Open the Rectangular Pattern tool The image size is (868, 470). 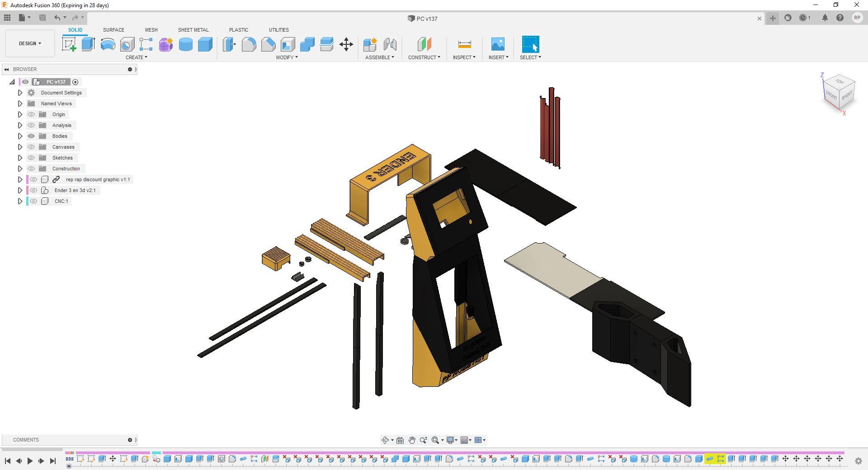(x=146, y=44)
